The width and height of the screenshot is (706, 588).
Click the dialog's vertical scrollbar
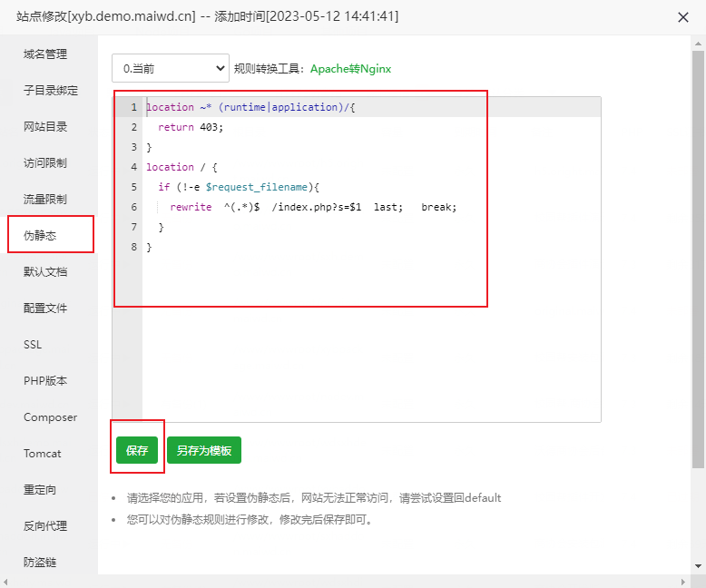pos(698,254)
